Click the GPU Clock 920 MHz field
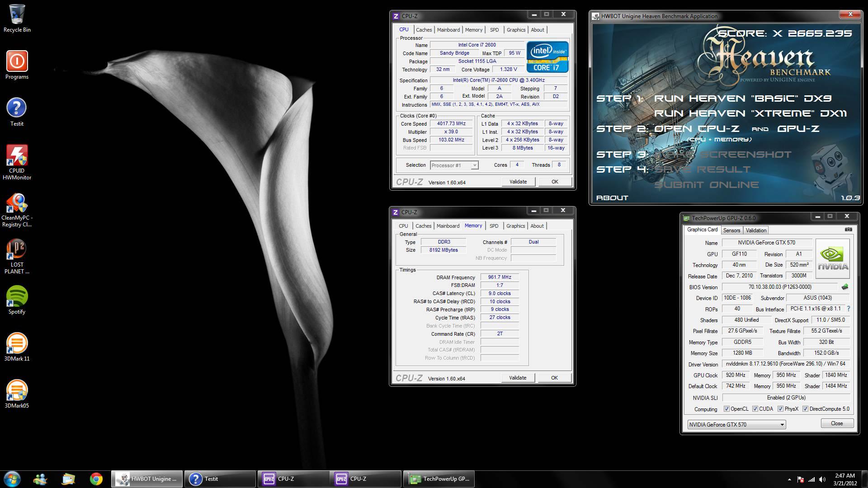868x488 pixels. 736,375
